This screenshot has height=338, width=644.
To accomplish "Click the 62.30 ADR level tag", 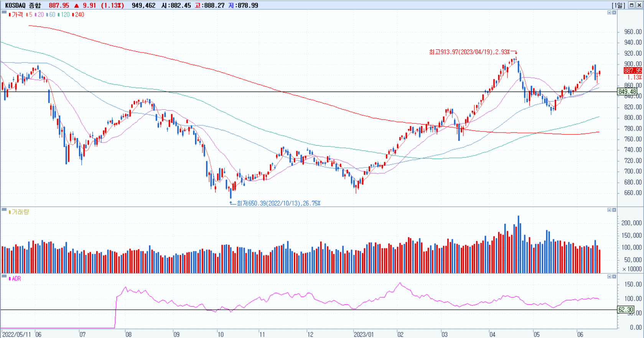I will (626, 310).
